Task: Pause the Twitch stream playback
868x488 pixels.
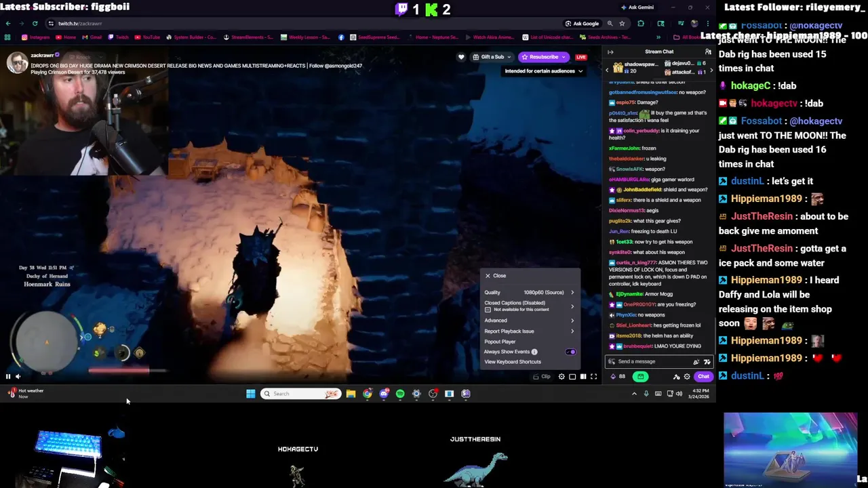Action: click(x=8, y=376)
